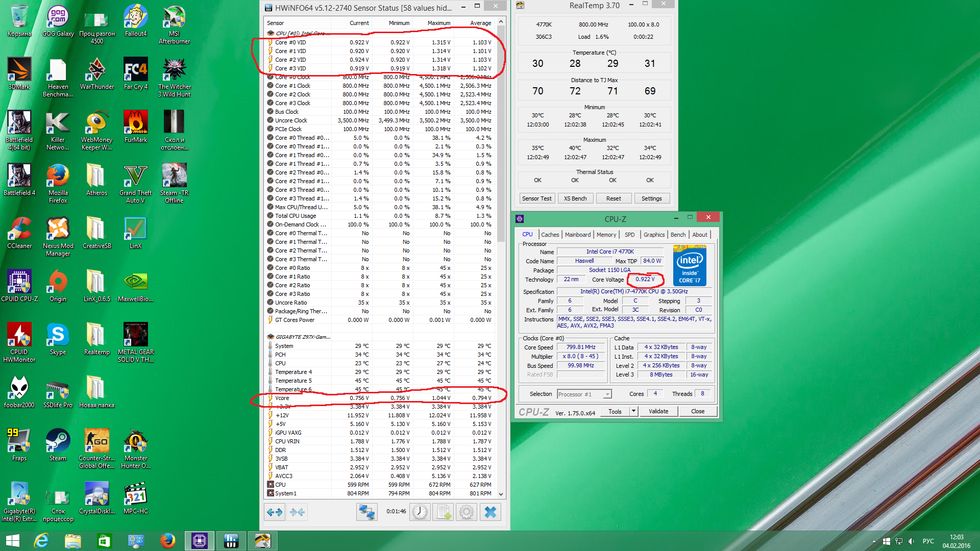Screen dimensions: 980x551
Task: Open HWiNFO remote network monitoring icon
Action: (x=366, y=512)
